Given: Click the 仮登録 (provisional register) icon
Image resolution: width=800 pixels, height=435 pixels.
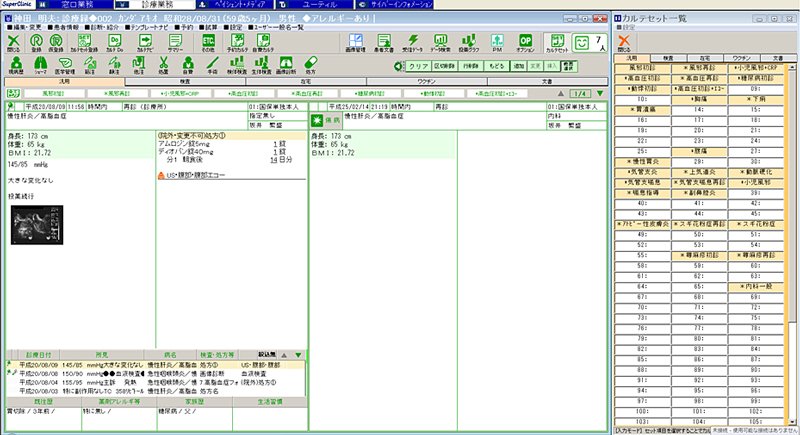Looking at the screenshot, I should pyautogui.click(x=56, y=43).
